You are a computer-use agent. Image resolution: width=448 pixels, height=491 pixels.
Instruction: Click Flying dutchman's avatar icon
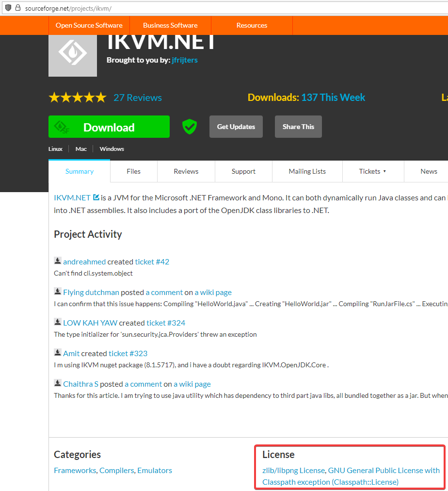[57, 290]
